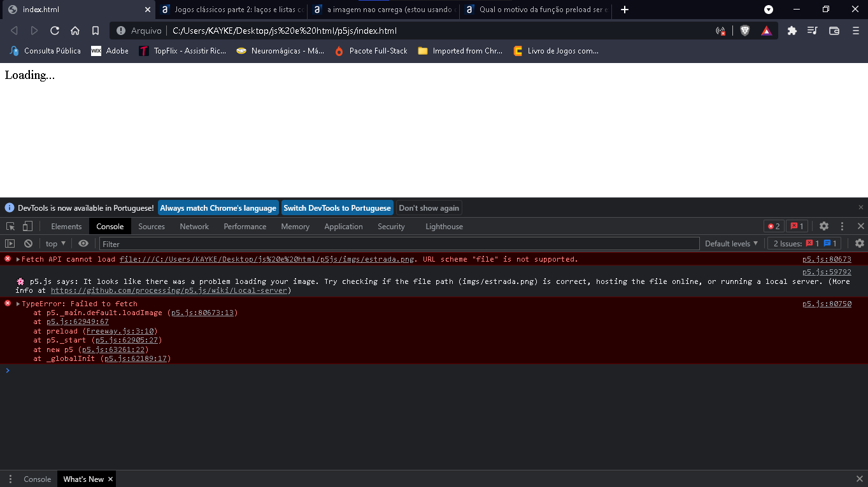Reload the index.html page
The height and width of the screenshot is (487, 868).
point(55,31)
